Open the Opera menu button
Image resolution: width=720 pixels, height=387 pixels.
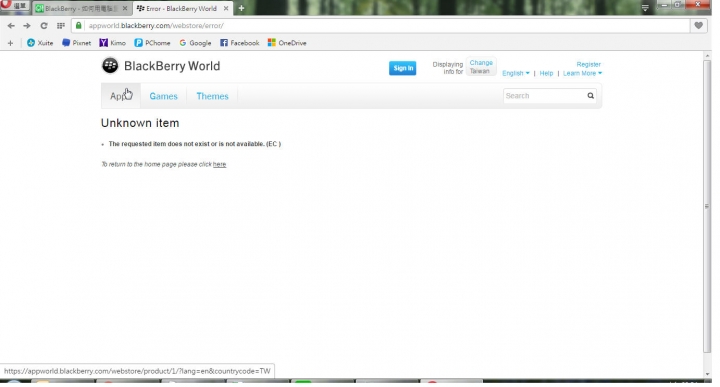15,6
